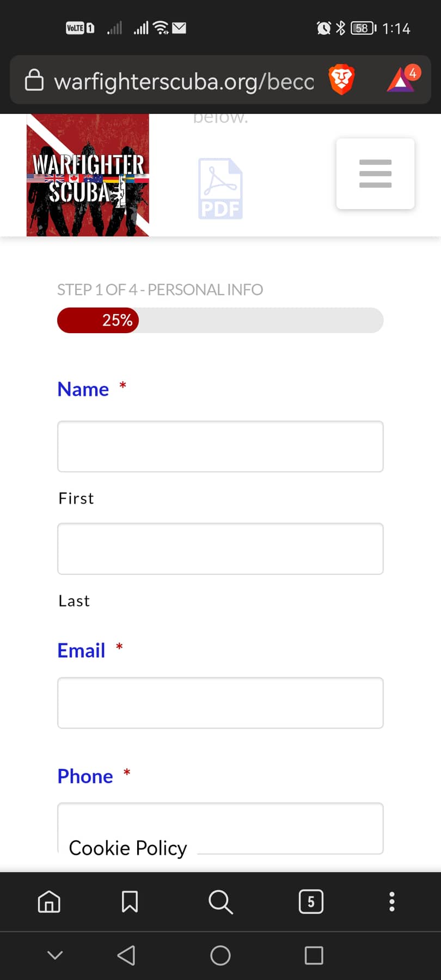Click the Email input field

[x=220, y=703]
